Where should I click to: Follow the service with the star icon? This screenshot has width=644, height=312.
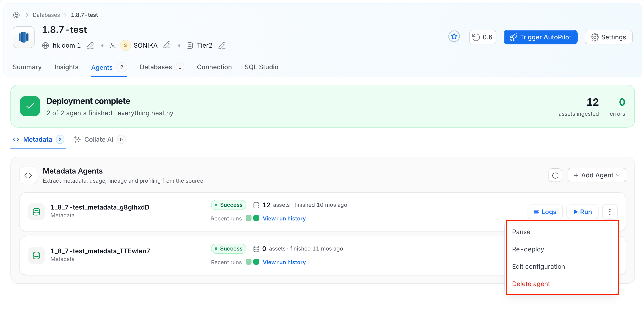pyautogui.click(x=454, y=37)
